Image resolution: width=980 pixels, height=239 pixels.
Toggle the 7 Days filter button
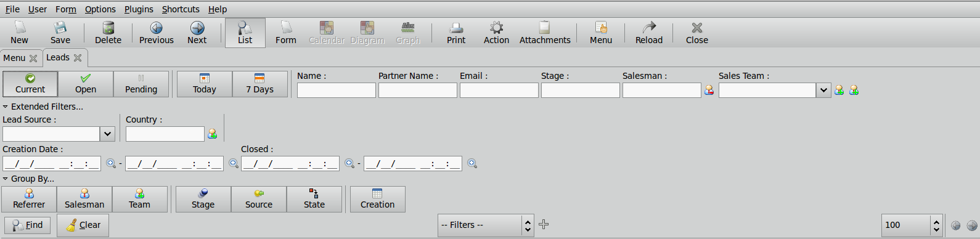point(260,84)
